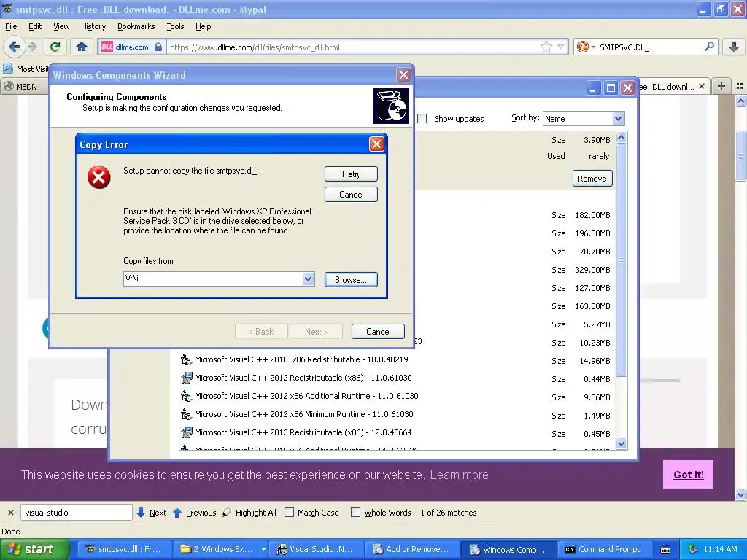This screenshot has height=560, width=747.
Task: Click the 3.90MB size link
Action: [597, 140]
